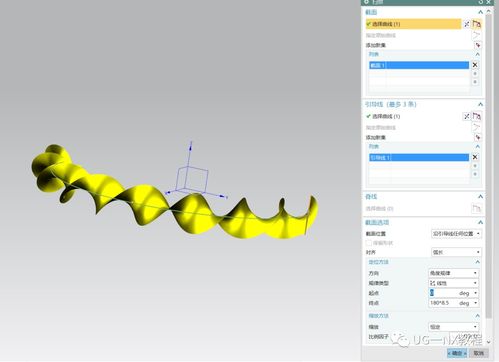Click the spine select curve icon
The width and height of the screenshot is (499, 362).
[476, 209]
